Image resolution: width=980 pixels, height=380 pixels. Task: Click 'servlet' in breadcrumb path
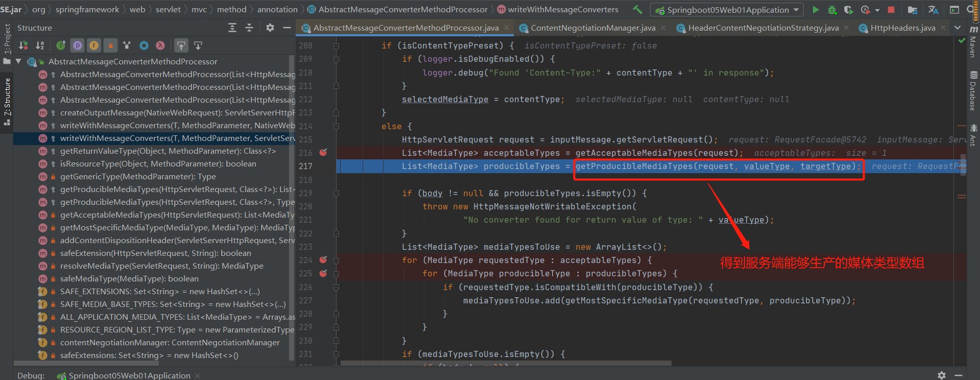pyautogui.click(x=168, y=9)
